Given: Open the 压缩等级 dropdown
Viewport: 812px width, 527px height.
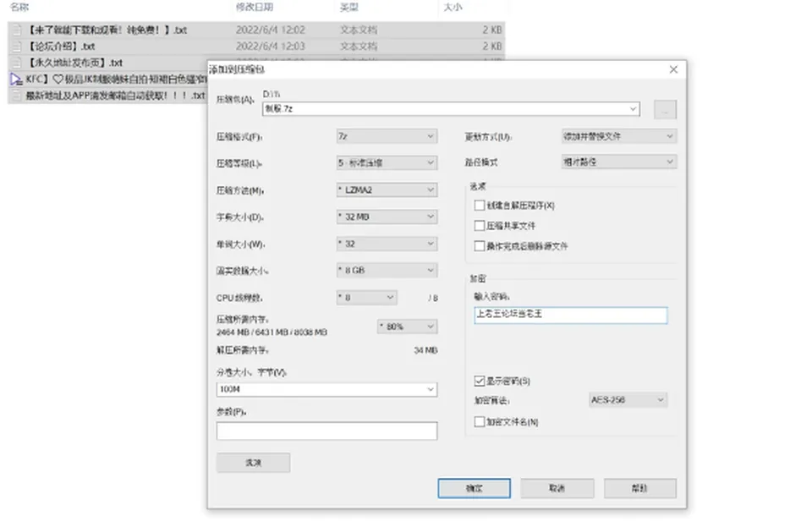Looking at the screenshot, I should tap(387, 163).
